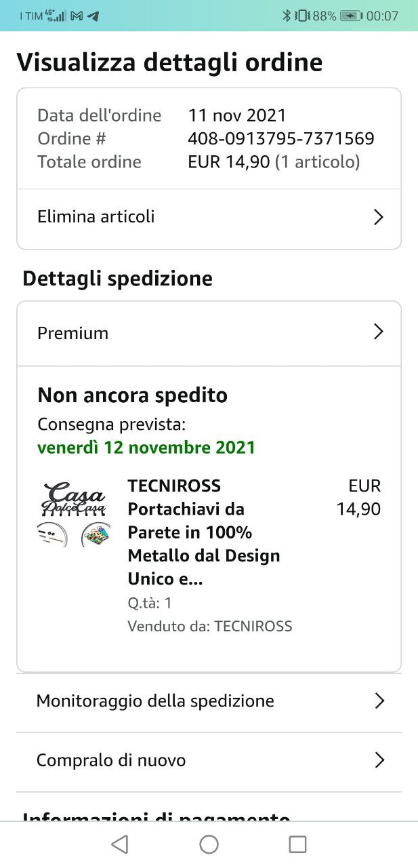Open Monitoraggio della spedizione
This screenshot has height=868, width=418.
(x=209, y=703)
